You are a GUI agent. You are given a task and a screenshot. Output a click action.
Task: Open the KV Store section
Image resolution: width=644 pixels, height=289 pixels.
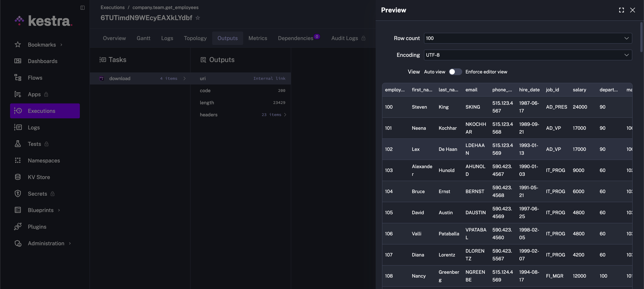(39, 177)
